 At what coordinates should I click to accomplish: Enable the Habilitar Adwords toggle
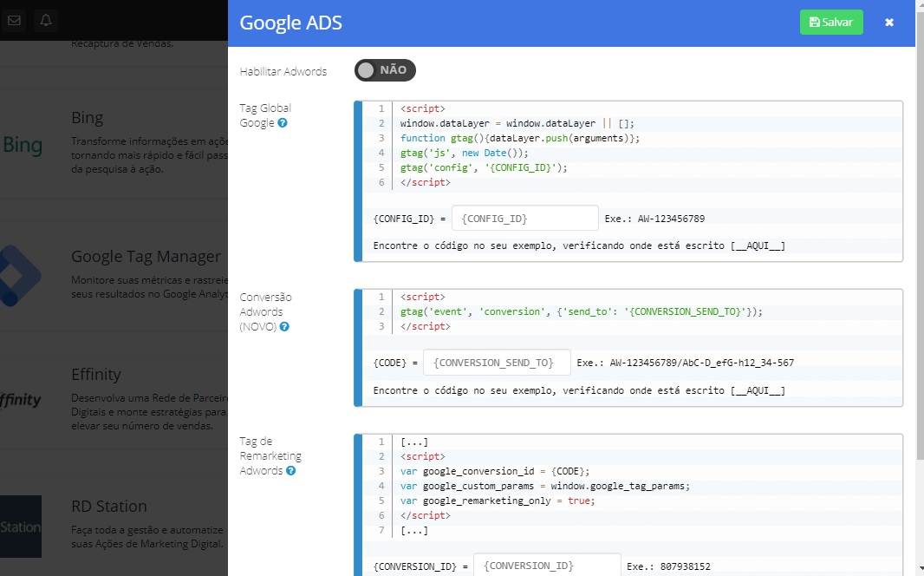385,70
